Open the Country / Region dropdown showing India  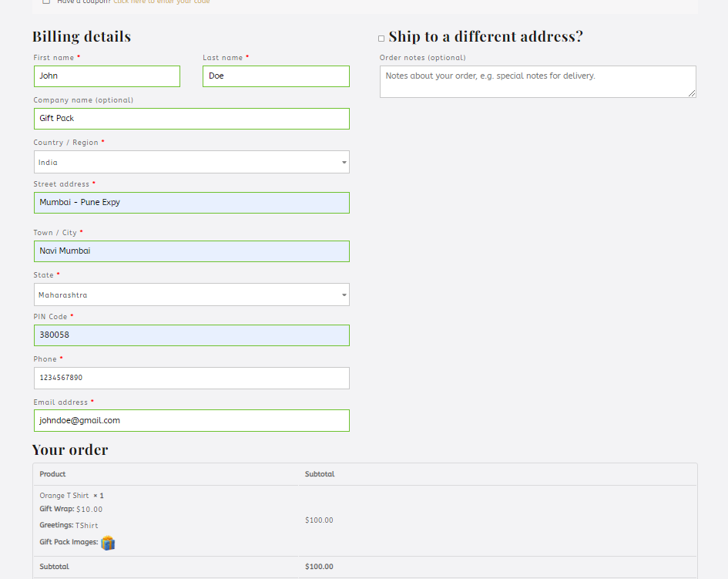191,162
